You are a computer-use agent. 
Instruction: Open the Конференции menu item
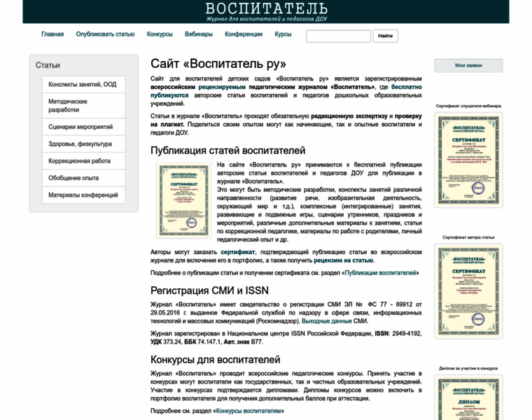point(244,34)
